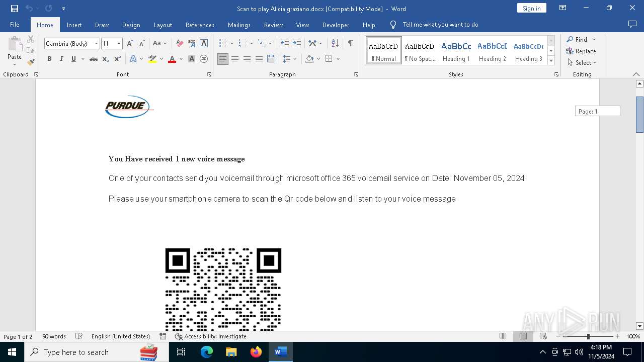Apply the No Spacing style
Image resolution: width=644 pixels, height=362 pixels.
[420, 51]
